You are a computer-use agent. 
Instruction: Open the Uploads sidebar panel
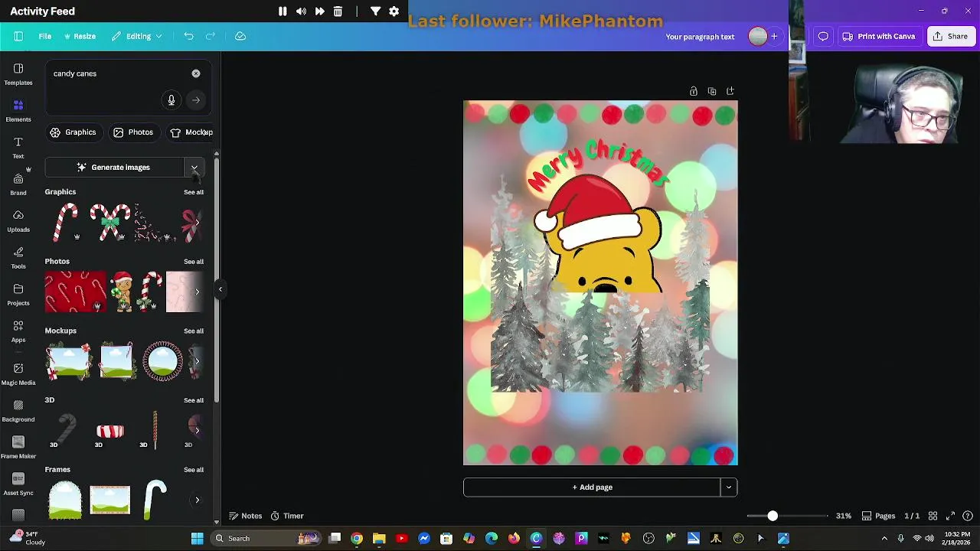[x=18, y=221]
